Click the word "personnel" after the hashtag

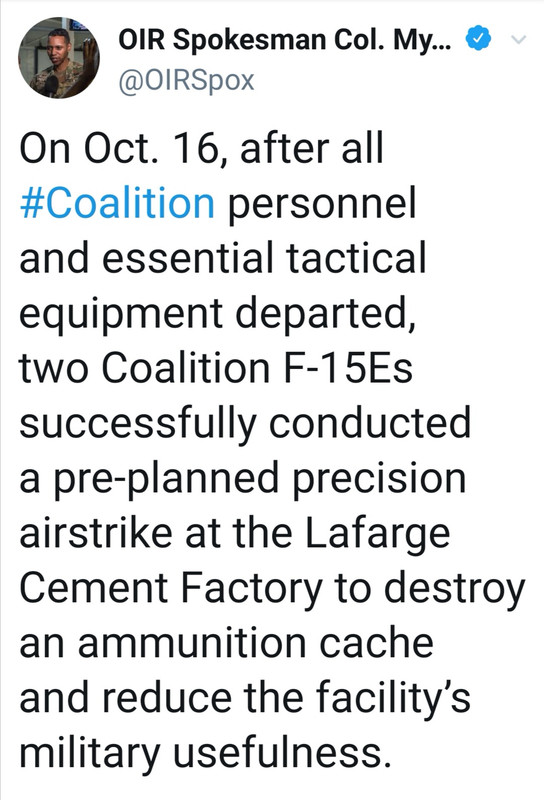click(x=322, y=204)
